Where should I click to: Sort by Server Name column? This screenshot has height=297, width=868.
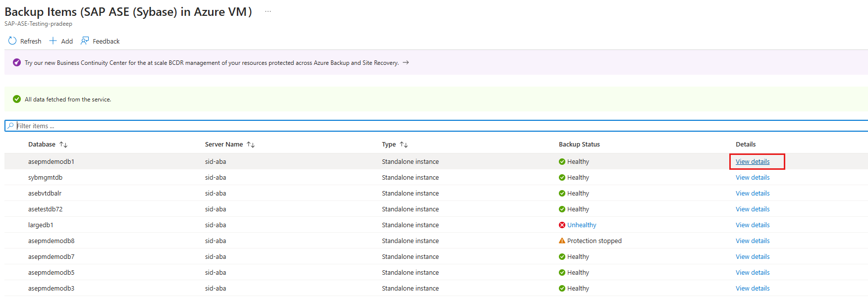click(251, 145)
